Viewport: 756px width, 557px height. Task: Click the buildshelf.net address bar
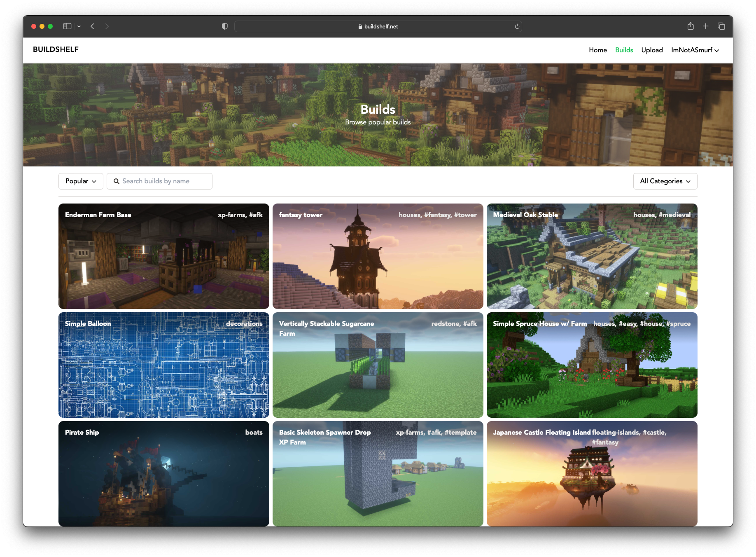[378, 26]
